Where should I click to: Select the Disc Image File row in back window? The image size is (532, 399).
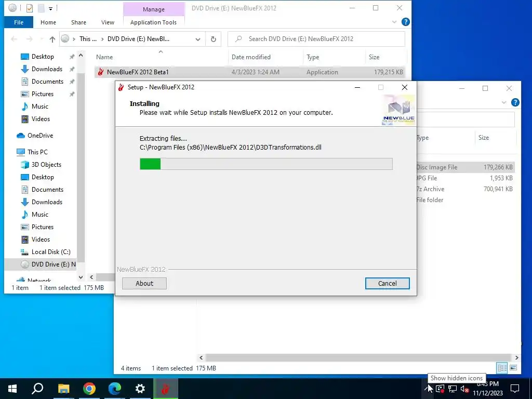click(465, 167)
